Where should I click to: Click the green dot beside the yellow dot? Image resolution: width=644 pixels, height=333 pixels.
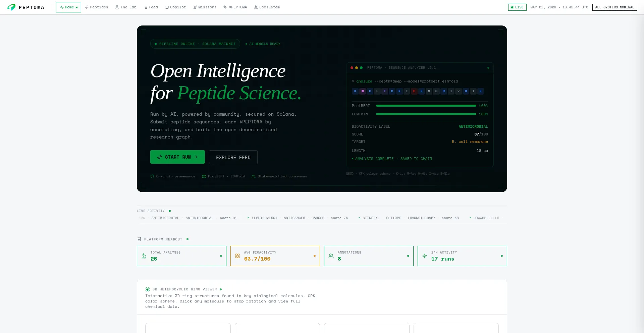[361, 68]
